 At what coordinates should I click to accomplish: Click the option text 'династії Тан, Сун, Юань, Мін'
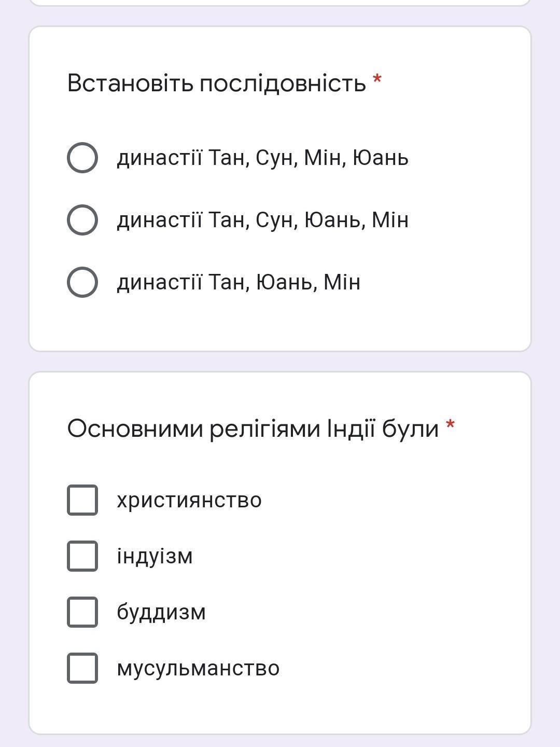(262, 220)
